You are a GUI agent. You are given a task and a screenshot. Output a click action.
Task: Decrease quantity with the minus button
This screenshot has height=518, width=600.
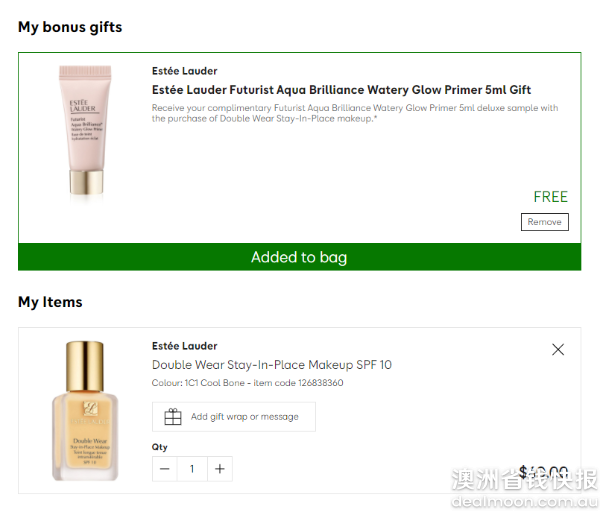tap(165, 469)
